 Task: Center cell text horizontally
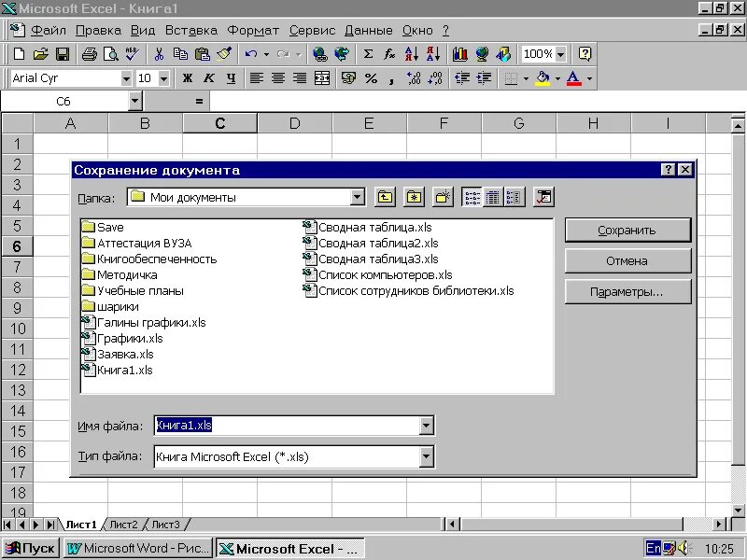[278, 78]
